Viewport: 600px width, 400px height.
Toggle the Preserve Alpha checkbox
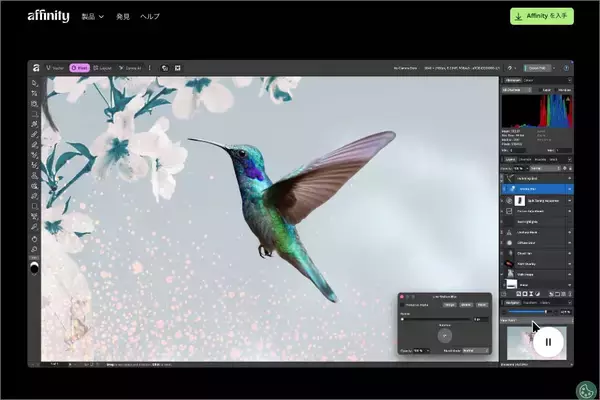(x=403, y=305)
